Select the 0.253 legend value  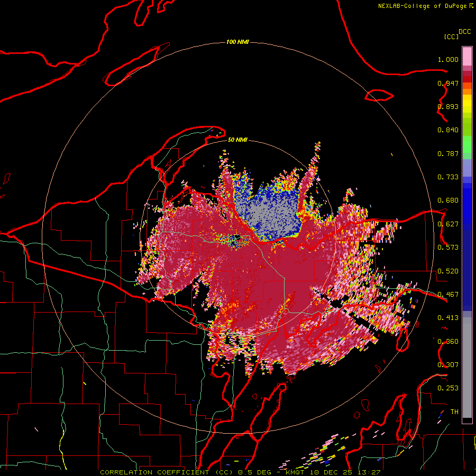click(448, 388)
